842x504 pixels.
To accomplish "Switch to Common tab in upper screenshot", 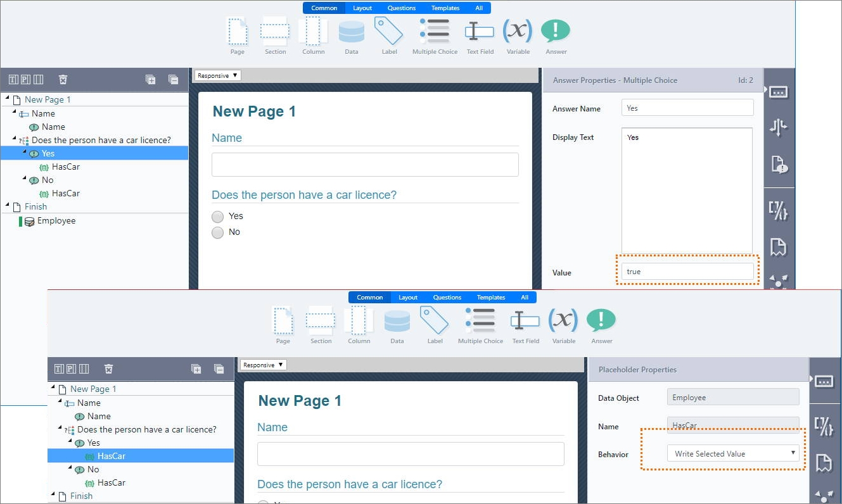I will (x=324, y=8).
